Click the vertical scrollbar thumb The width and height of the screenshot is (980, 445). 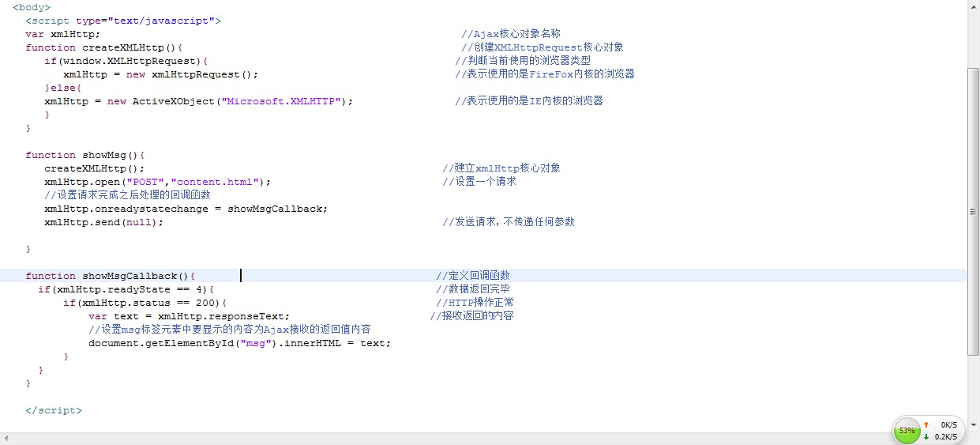click(x=974, y=211)
